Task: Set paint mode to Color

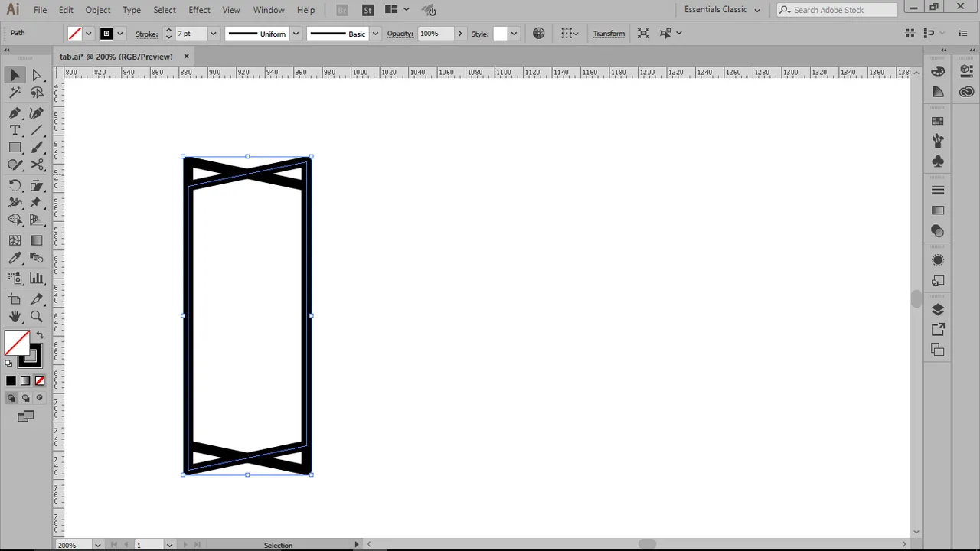Action: pyautogui.click(x=11, y=380)
